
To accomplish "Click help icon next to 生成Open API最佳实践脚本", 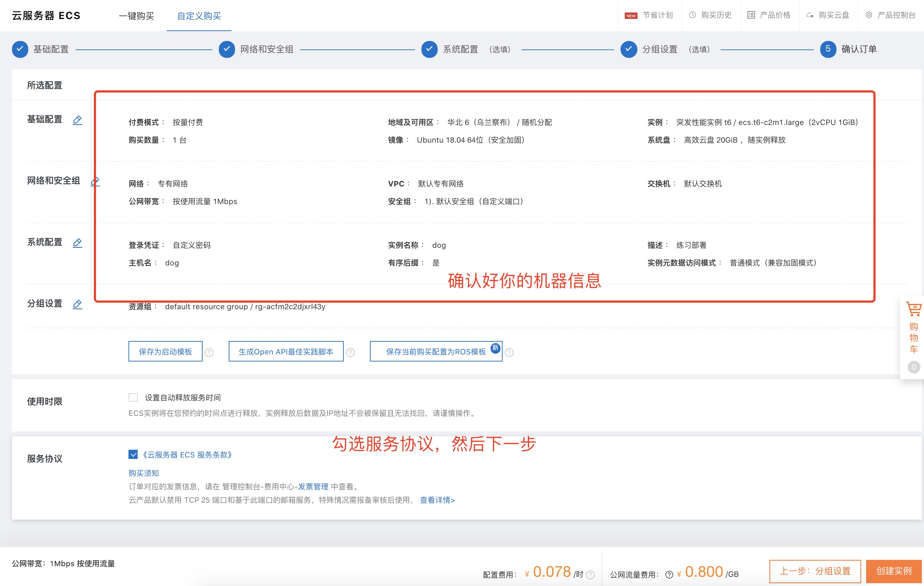I will pyautogui.click(x=350, y=352).
